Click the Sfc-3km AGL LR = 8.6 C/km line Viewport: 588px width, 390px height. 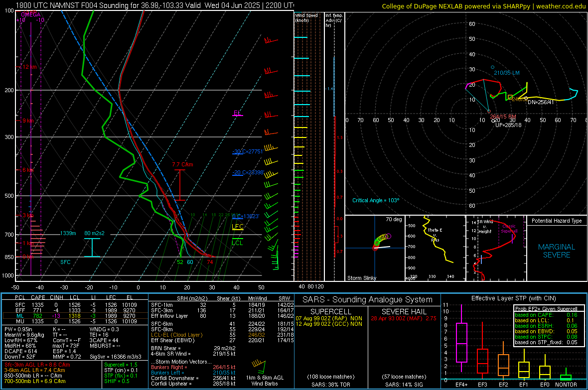[37, 365]
